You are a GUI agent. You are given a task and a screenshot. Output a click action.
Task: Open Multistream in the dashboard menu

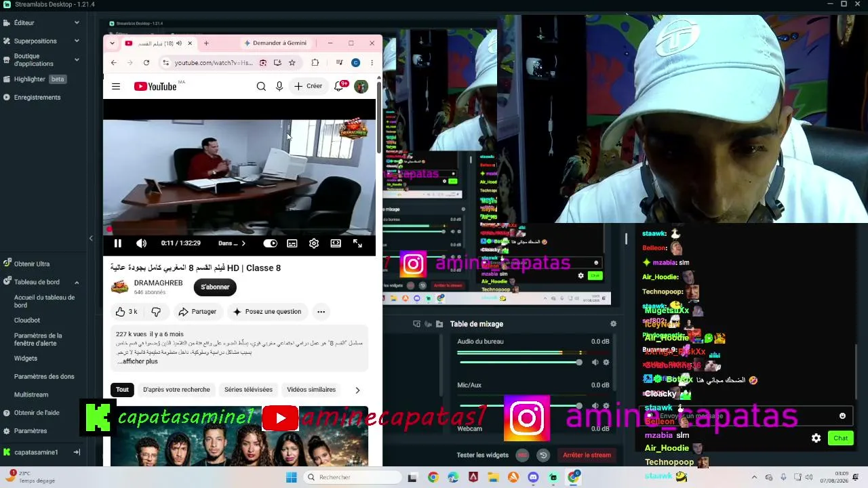tap(31, 394)
